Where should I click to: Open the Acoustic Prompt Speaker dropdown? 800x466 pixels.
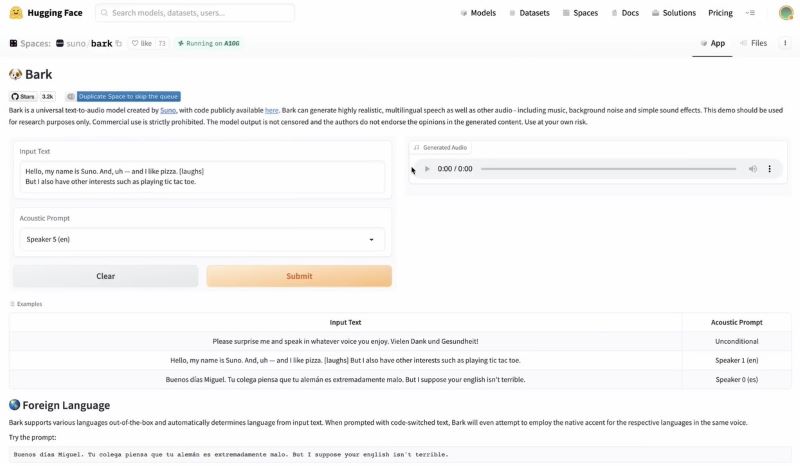(x=202, y=239)
